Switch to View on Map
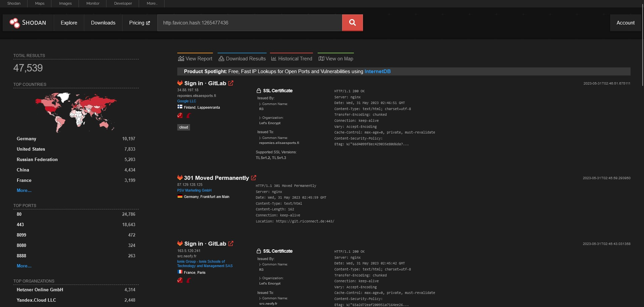Viewport: 644px width, 307px height. [336, 58]
